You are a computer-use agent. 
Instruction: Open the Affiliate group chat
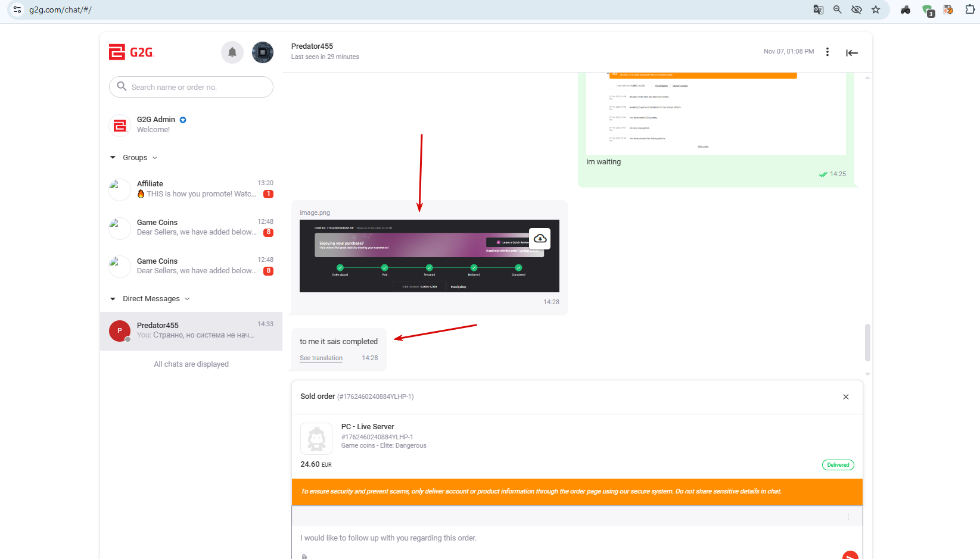191,189
